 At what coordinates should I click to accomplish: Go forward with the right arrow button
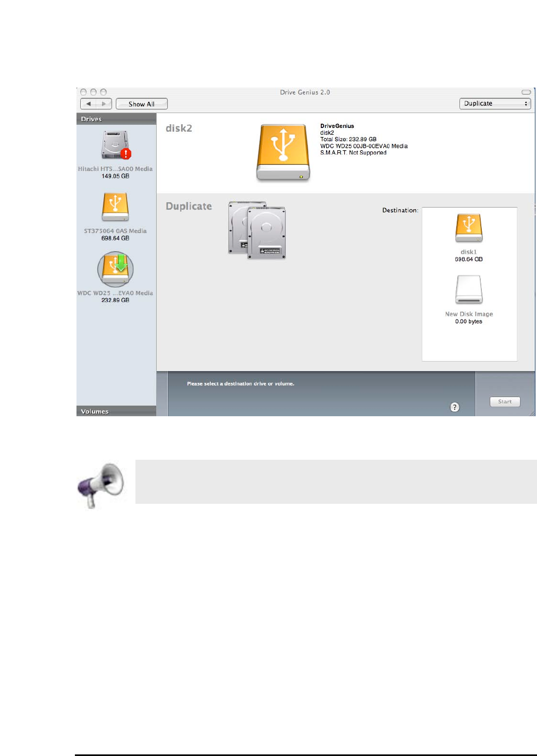[x=104, y=104]
